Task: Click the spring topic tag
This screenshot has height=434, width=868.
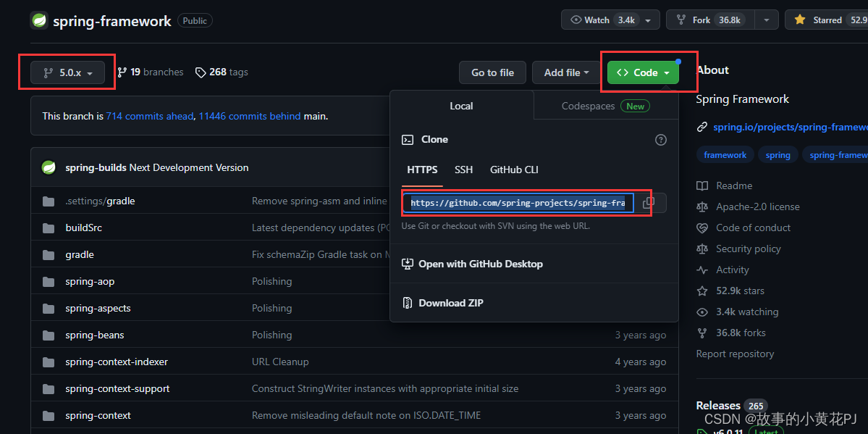Action: click(778, 155)
